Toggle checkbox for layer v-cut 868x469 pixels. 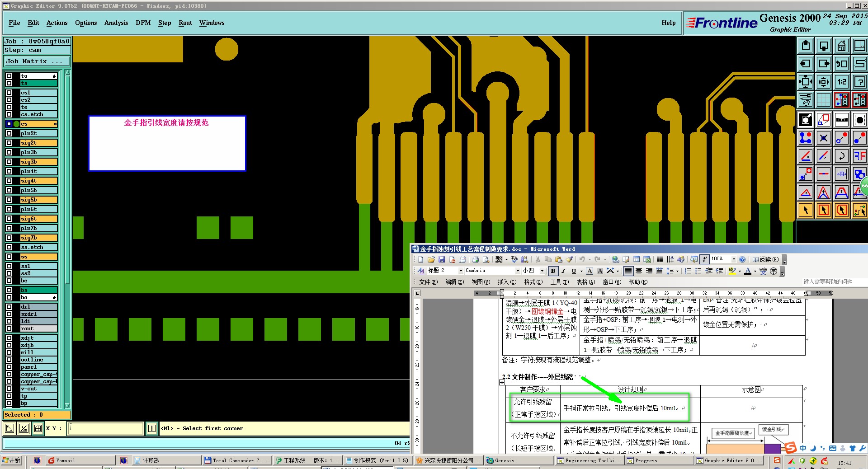(x=9, y=389)
